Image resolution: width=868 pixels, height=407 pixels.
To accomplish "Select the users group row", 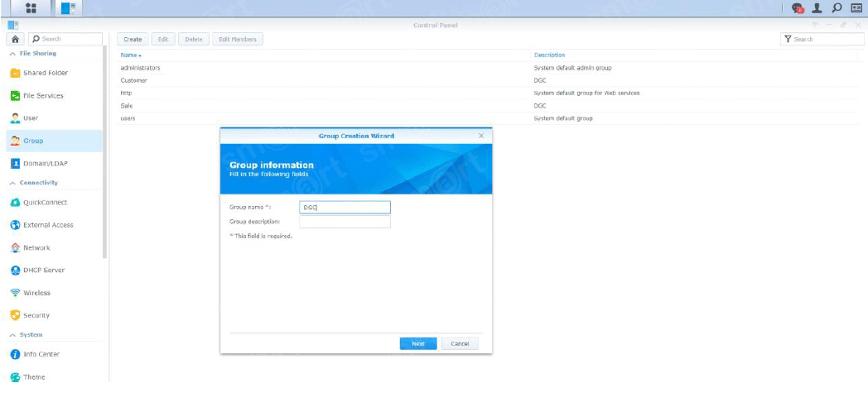I will (x=487, y=118).
